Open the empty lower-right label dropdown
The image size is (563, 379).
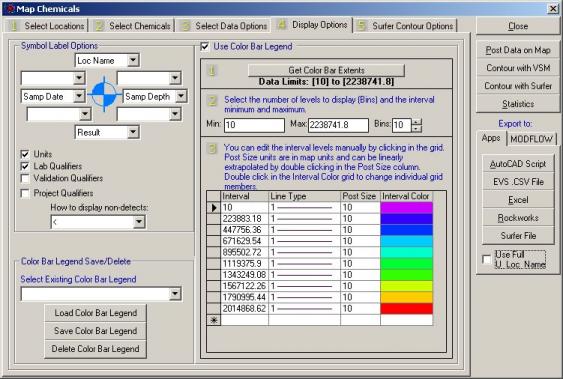click(x=175, y=114)
